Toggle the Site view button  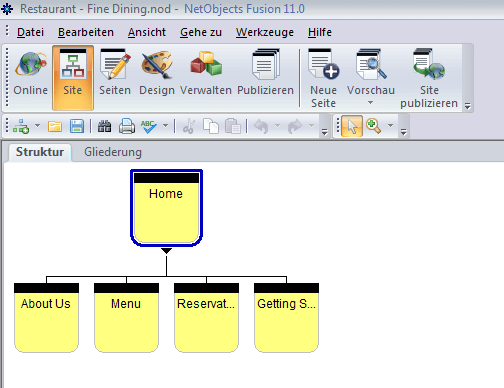click(x=73, y=77)
